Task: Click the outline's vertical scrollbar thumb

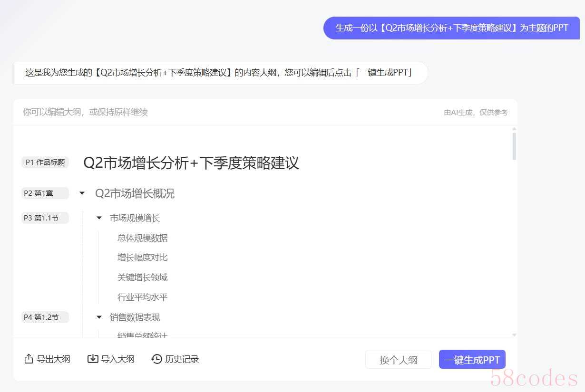Action: pyautogui.click(x=514, y=146)
